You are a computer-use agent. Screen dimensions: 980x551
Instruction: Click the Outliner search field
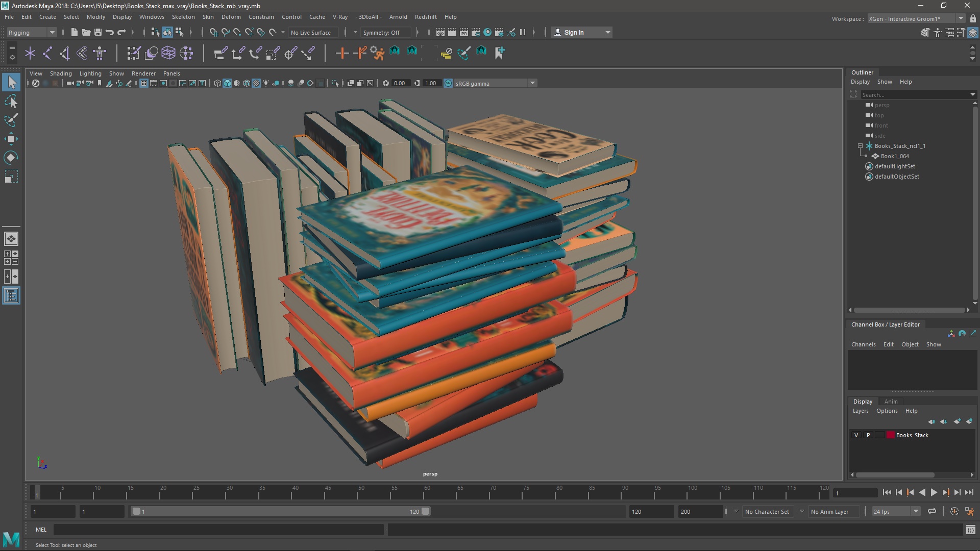(918, 94)
